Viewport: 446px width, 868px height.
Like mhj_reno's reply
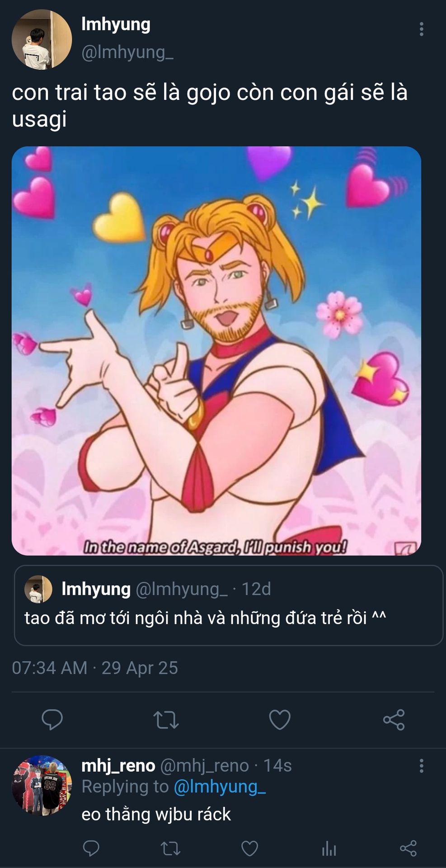click(x=249, y=849)
